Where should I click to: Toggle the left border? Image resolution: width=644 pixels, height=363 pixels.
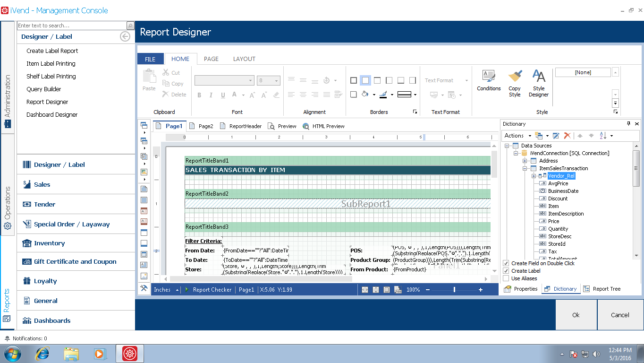(x=389, y=80)
